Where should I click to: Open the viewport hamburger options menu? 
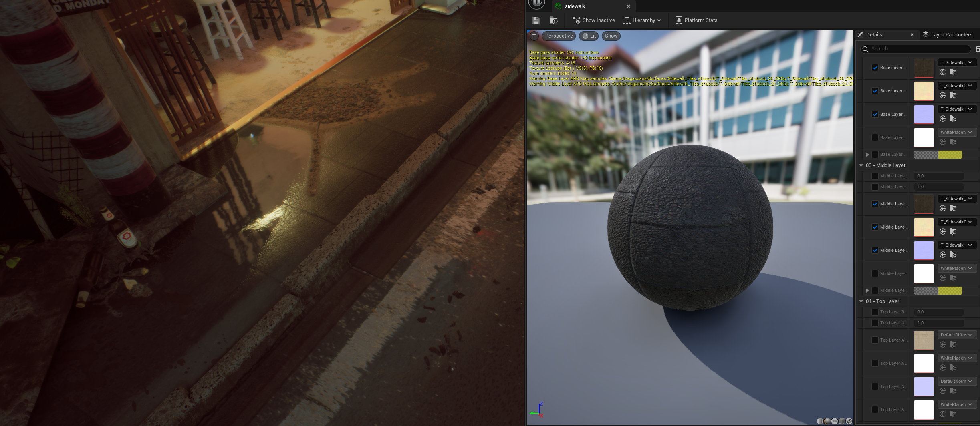coord(534,36)
